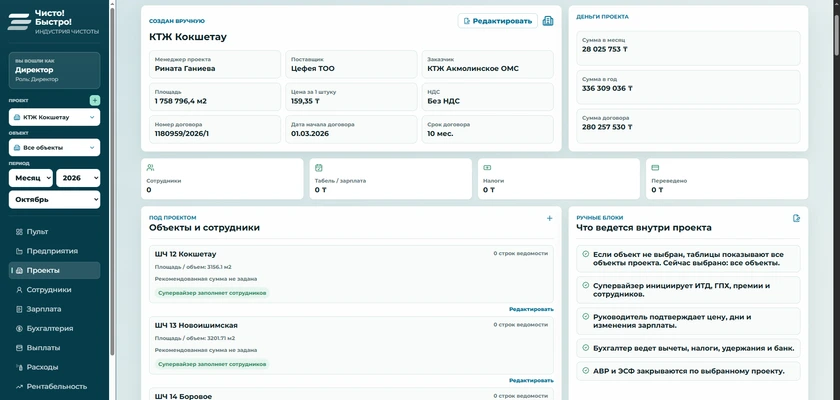Click the plus icon in Объекты и сотрудники

(549, 218)
